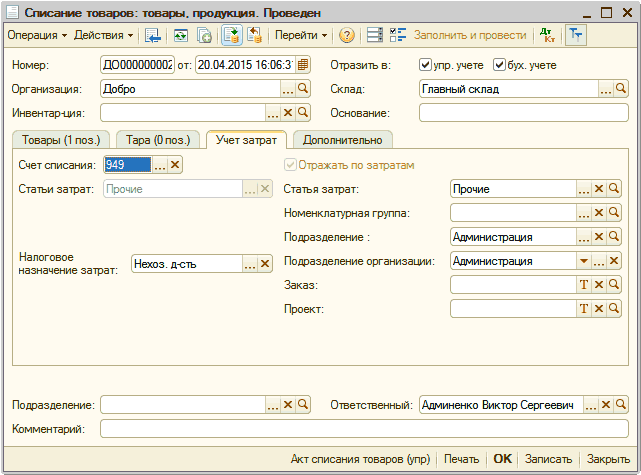Click the Записать button
Image resolution: width=641 pixels, height=475 pixels.
click(x=547, y=459)
